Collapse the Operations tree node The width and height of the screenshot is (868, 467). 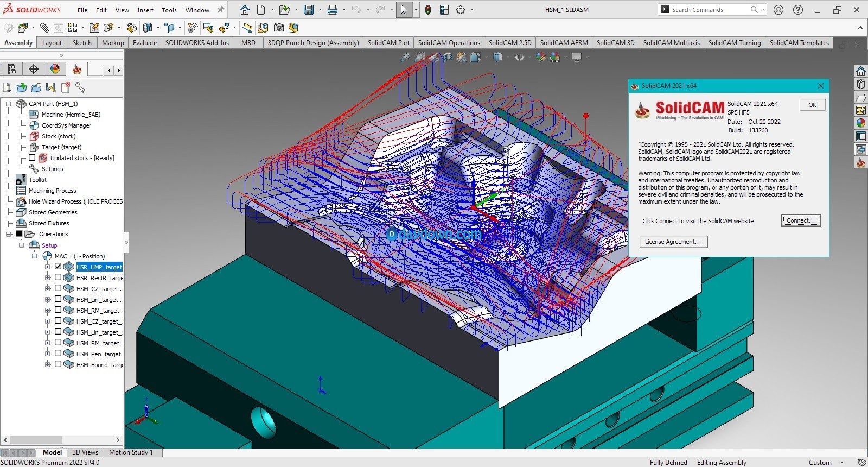(x=8, y=234)
